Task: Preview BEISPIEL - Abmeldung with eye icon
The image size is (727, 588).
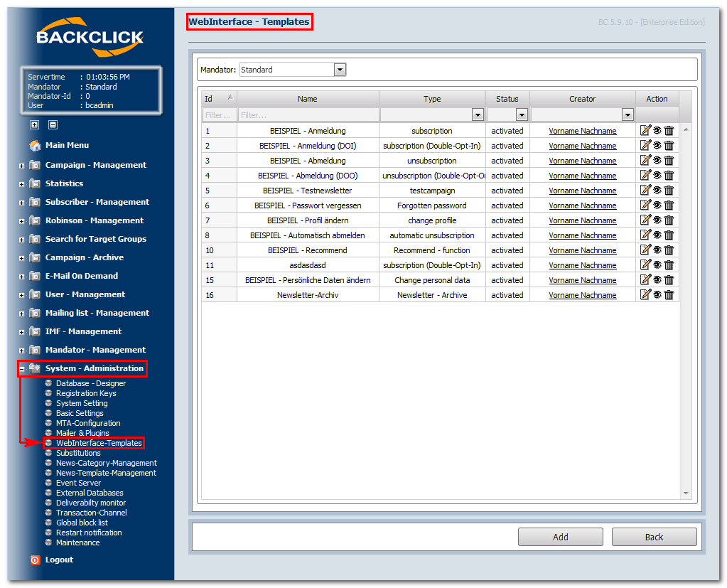Action: pyautogui.click(x=657, y=160)
